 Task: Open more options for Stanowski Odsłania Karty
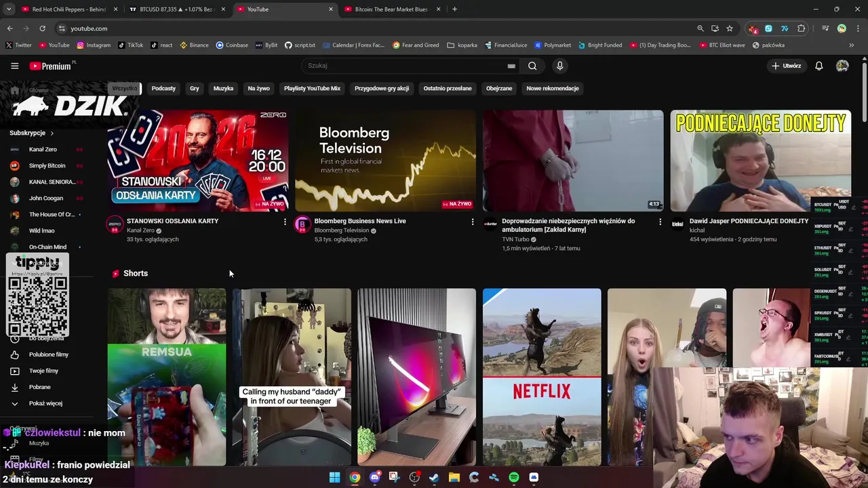pos(285,222)
